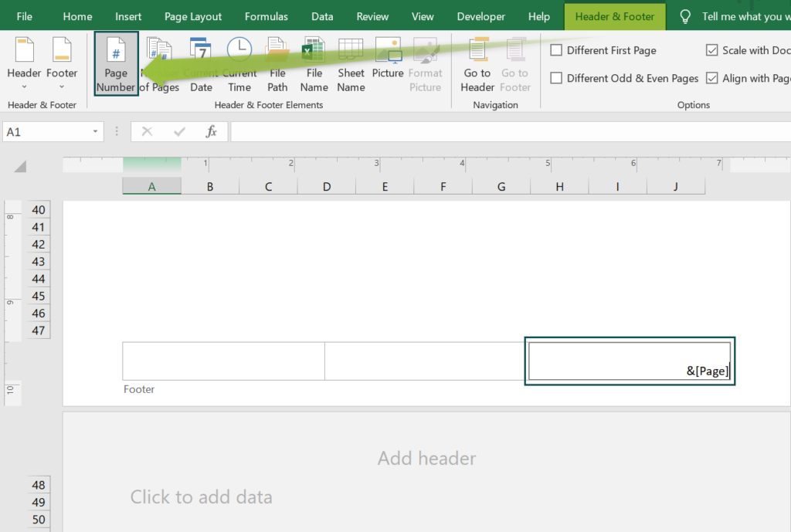Insert Picture into footer
The image size is (791, 532).
point(388,58)
